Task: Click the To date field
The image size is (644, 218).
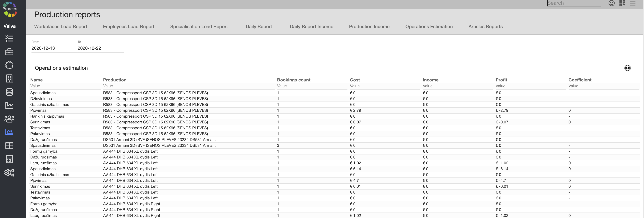Action: [100, 48]
